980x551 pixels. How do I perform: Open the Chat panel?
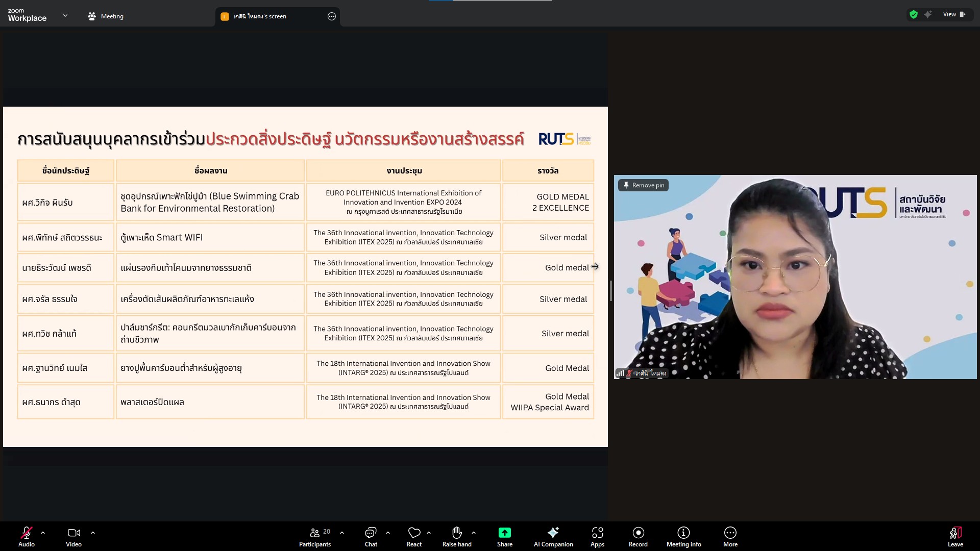pos(371,536)
